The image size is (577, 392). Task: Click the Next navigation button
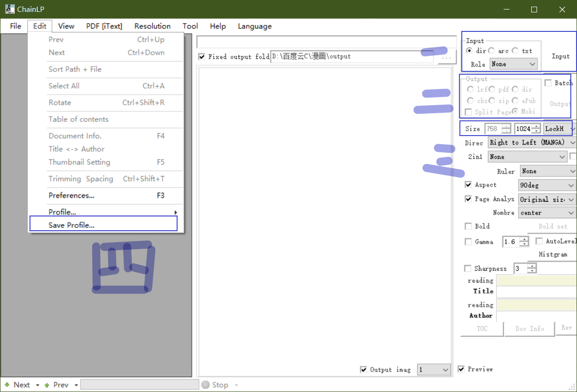point(18,385)
